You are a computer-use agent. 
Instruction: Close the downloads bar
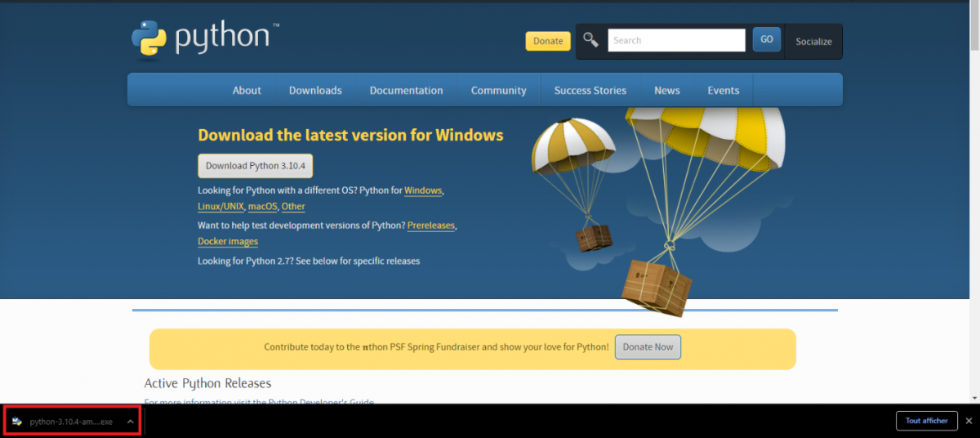[969, 421]
